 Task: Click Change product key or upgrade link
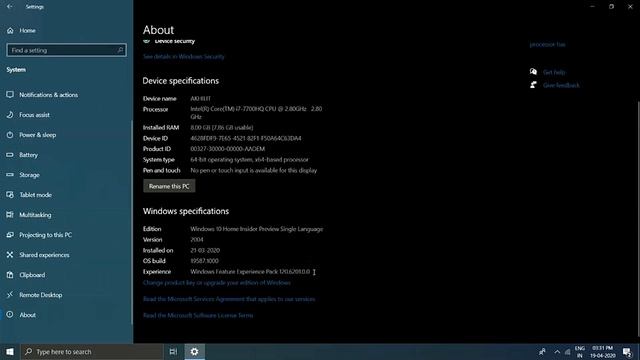(217, 282)
